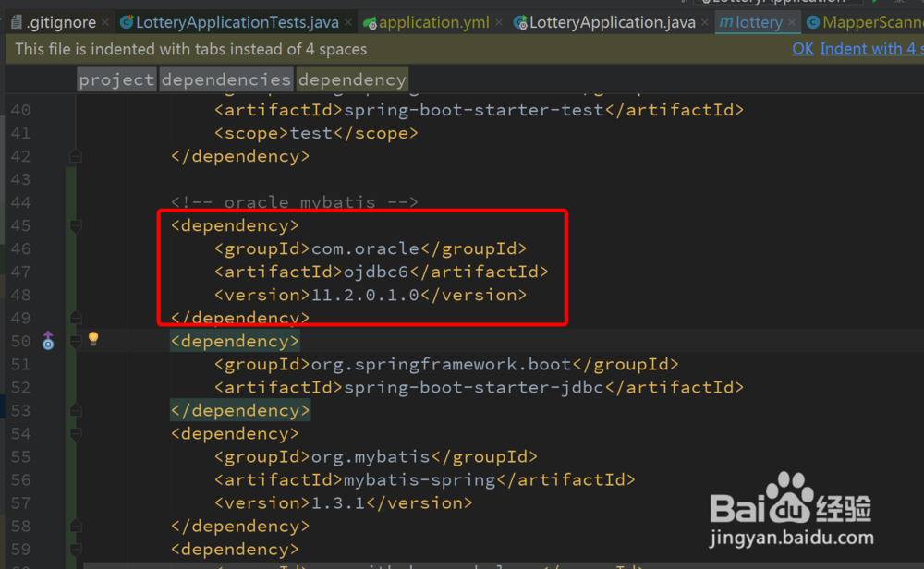Click the intention light bulb on line 50
This screenshot has width=924, height=569.
click(x=93, y=339)
